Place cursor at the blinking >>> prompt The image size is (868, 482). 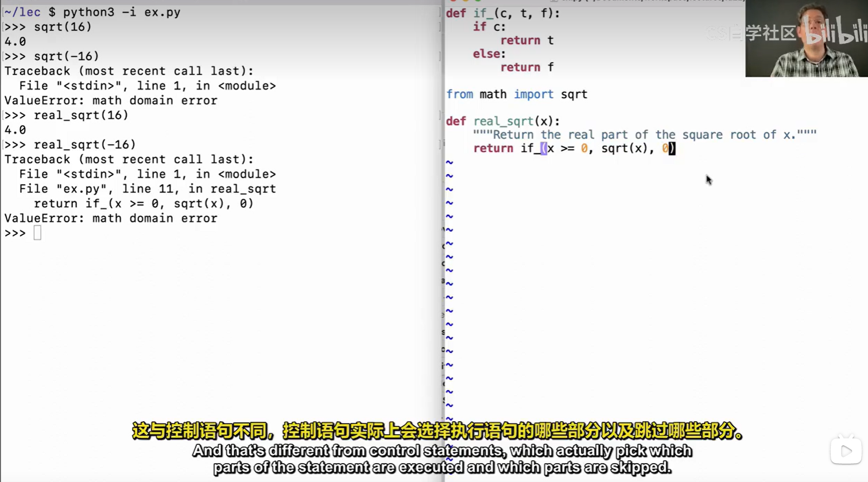tap(37, 232)
